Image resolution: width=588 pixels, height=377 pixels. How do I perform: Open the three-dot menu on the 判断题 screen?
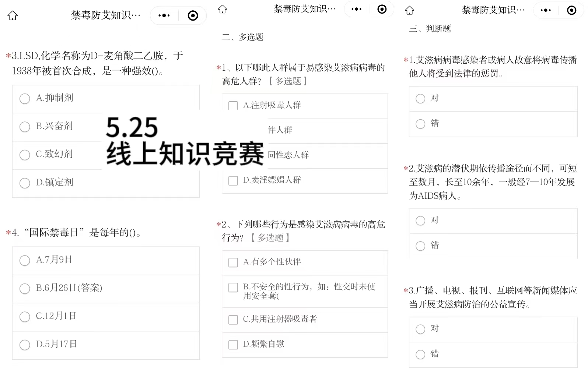pyautogui.click(x=546, y=10)
